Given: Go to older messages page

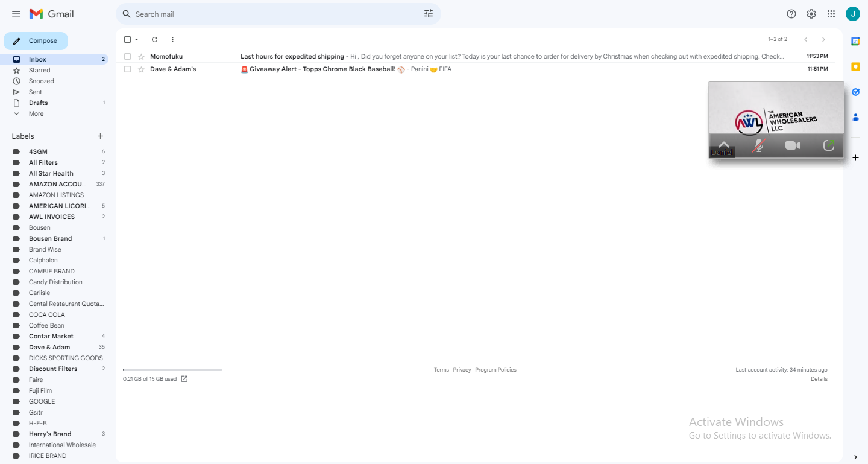Looking at the screenshot, I should [823, 39].
